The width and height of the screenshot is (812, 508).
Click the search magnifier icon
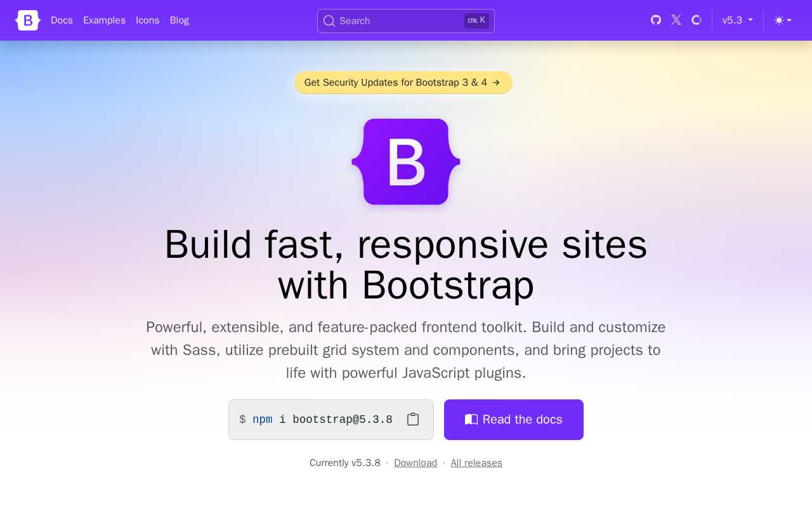point(329,21)
